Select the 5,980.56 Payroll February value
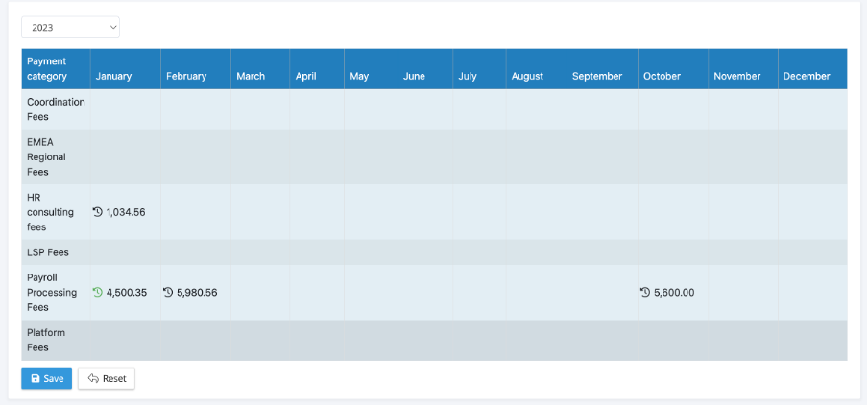Image resolution: width=868 pixels, height=405 pixels. (x=197, y=292)
